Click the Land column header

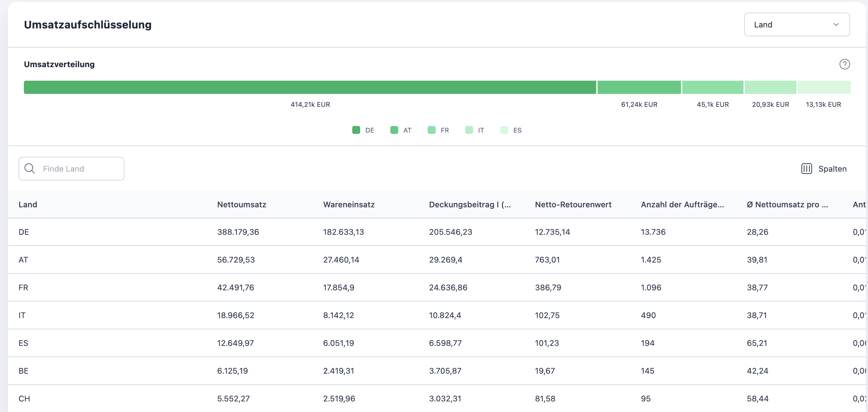(28, 204)
